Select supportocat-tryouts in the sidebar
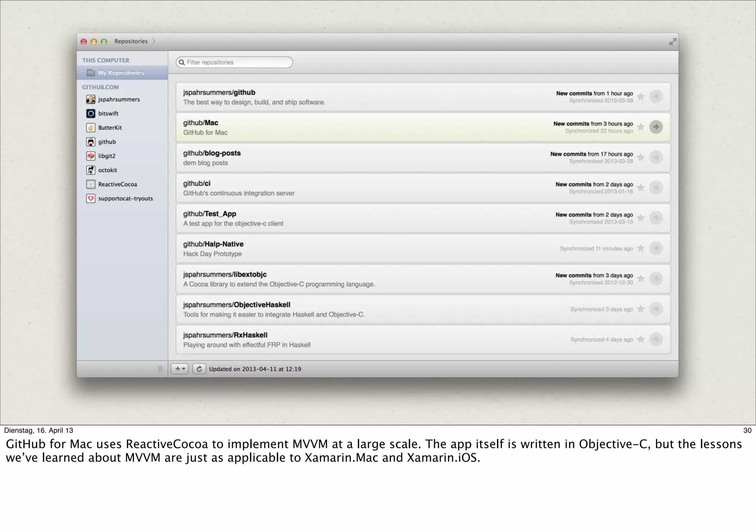This screenshot has width=756, height=532. tap(126, 198)
